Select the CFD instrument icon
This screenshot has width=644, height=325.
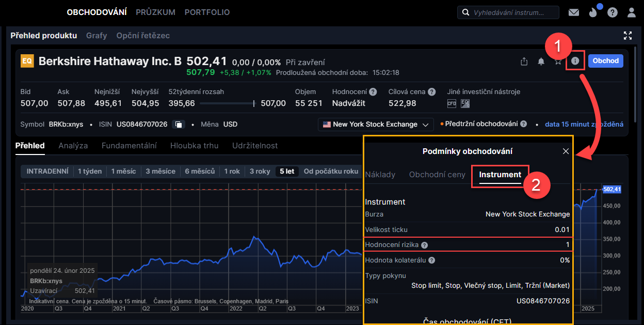(x=452, y=103)
